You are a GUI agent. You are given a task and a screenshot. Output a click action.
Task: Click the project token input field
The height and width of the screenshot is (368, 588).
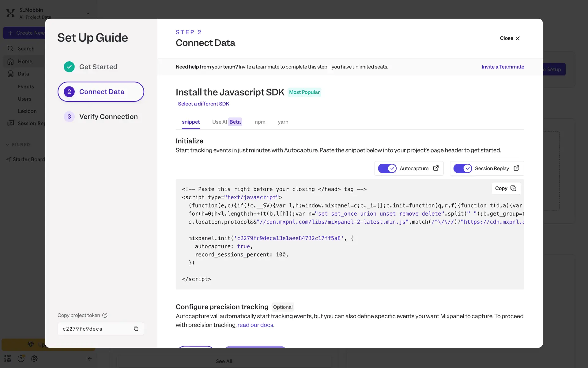(x=95, y=329)
